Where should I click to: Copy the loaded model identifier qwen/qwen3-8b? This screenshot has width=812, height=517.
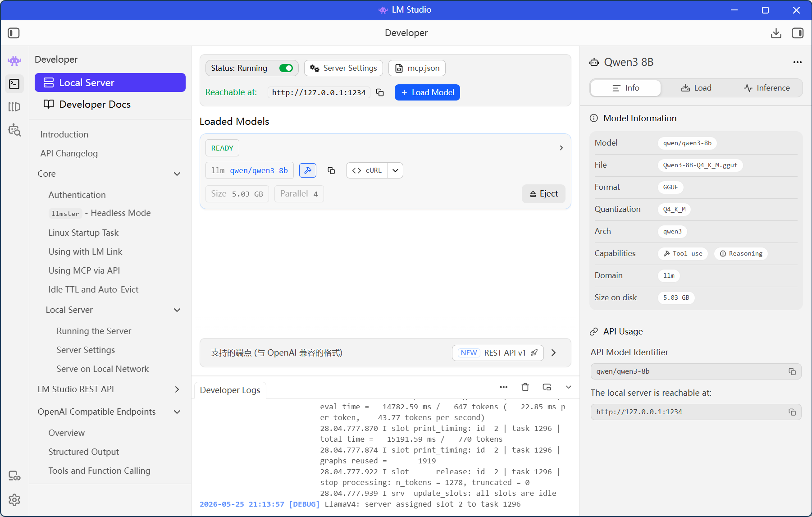[331, 170]
